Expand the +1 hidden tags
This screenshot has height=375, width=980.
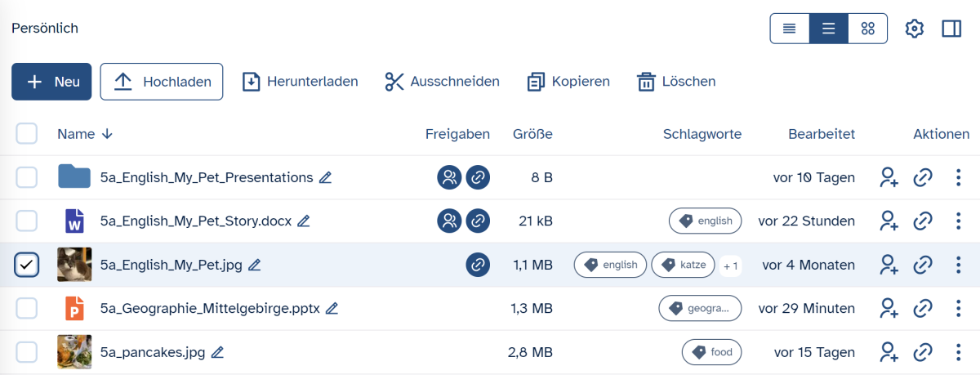pyautogui.click(x=731, y=266)
